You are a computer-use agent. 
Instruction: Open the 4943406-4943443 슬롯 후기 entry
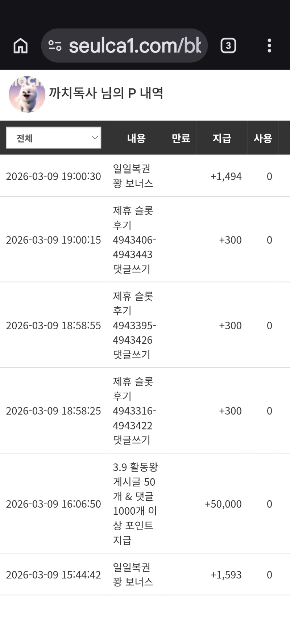coord(134,240)
